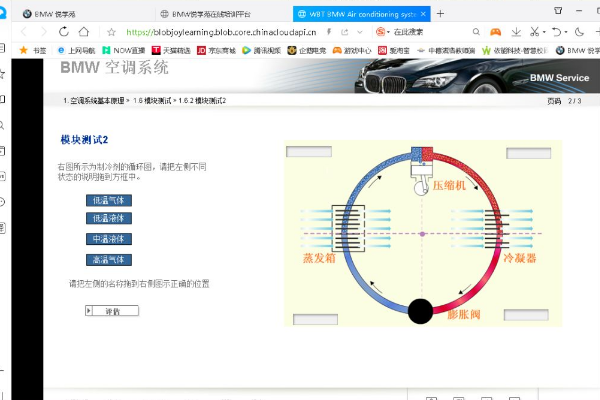Select the 中温液体 label

[x=109, y=239]
